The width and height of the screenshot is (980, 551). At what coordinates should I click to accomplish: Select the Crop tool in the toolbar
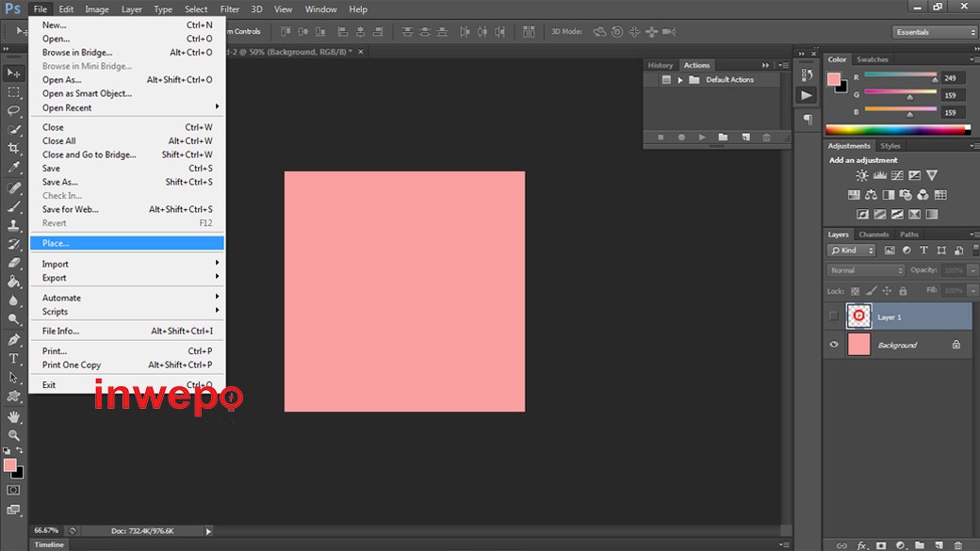(x=14, y=149)
